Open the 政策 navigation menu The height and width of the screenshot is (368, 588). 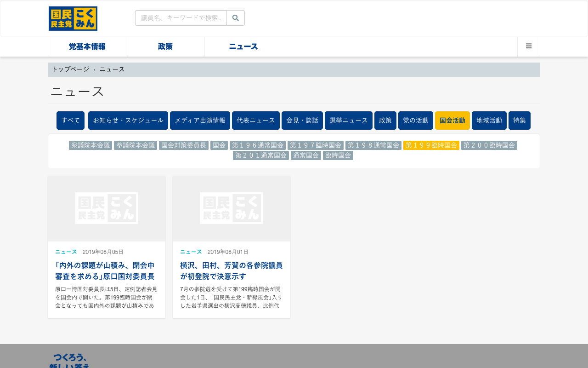[x=165, y=46]
